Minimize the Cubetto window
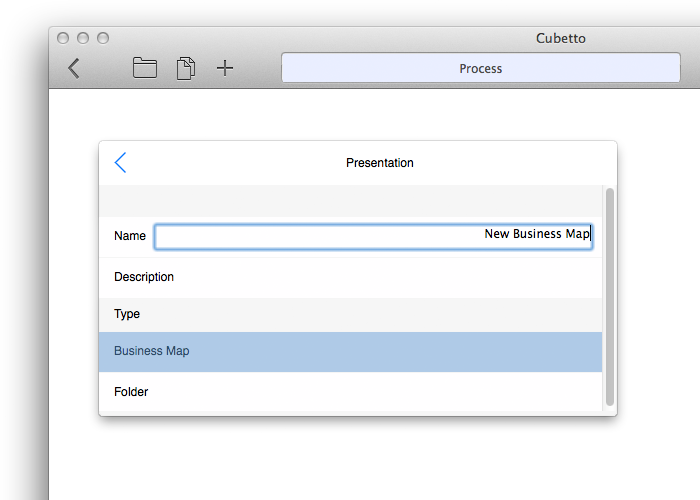Screen dimensions: 700x500 [x=83, y=38]
